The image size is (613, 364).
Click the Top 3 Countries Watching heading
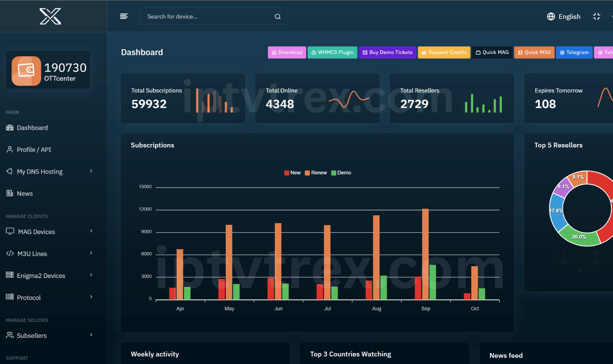pos(351,354)
